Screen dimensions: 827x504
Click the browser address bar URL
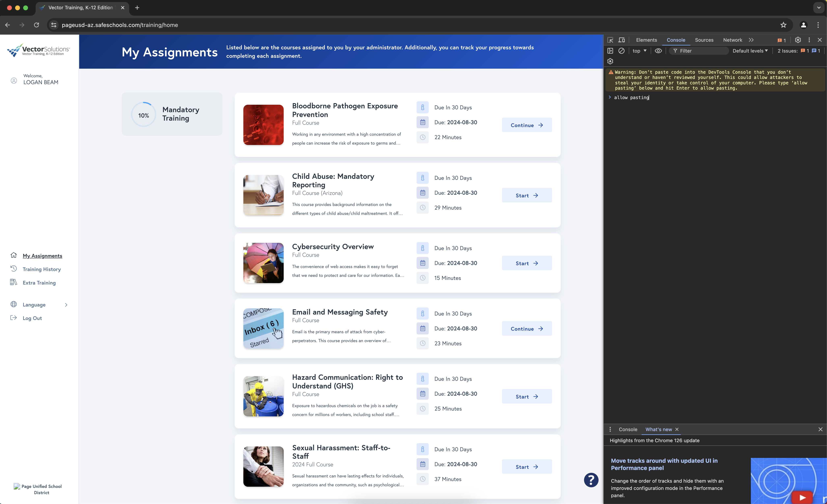tap(120, 25)
